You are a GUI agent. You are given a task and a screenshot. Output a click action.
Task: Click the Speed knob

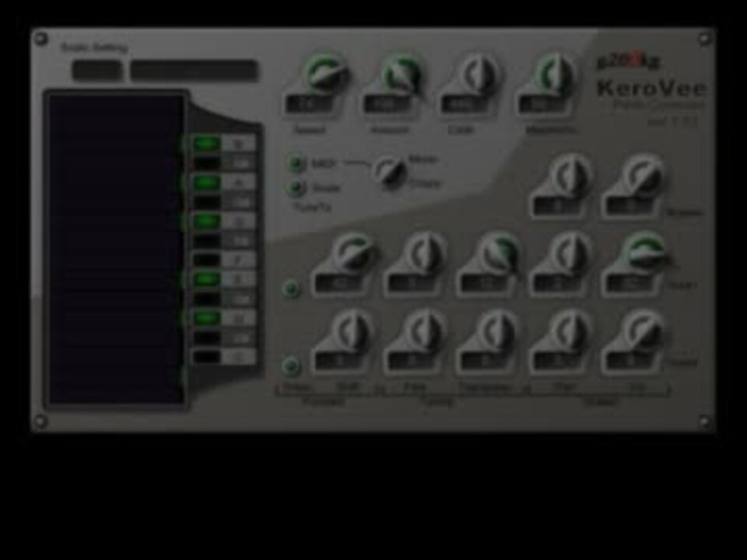[325, 75]
